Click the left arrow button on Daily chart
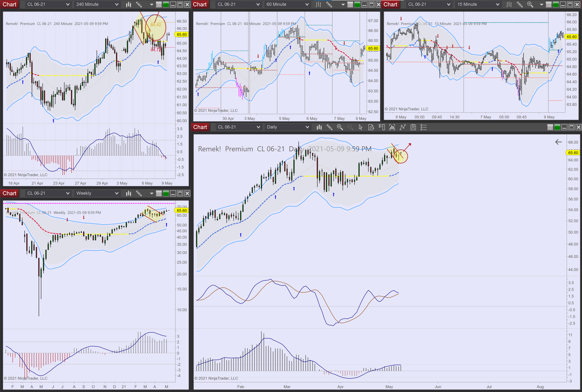582x392 pixels. pyautogui.click(x=558, y=142)
